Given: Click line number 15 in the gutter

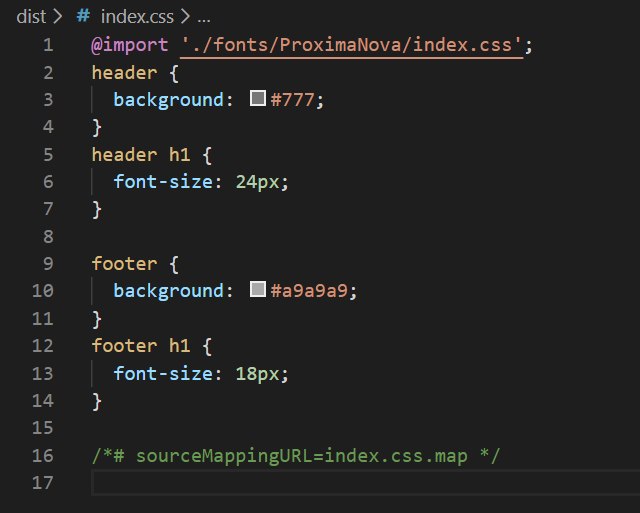Looking at the screenshot, I should [x=43, y=428].
